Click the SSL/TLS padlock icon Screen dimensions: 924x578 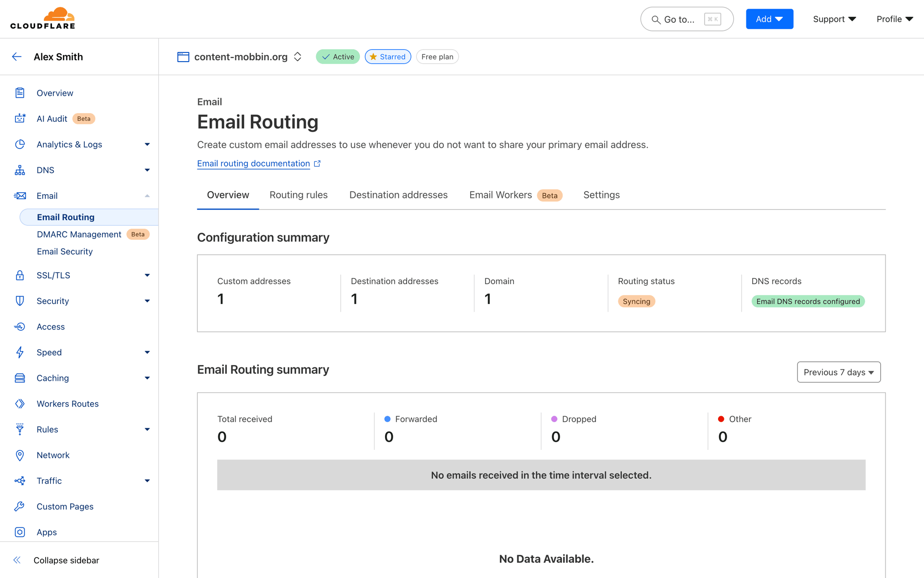[x=20, y=275]
